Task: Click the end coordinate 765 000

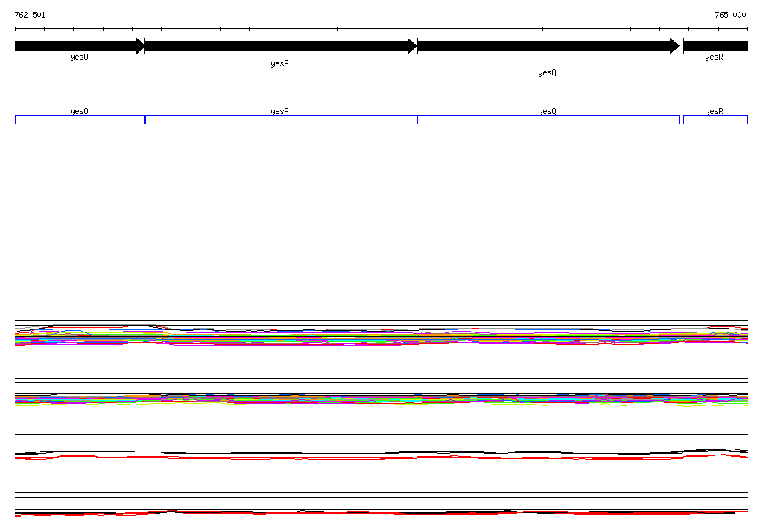Action: tap(730, 15)
